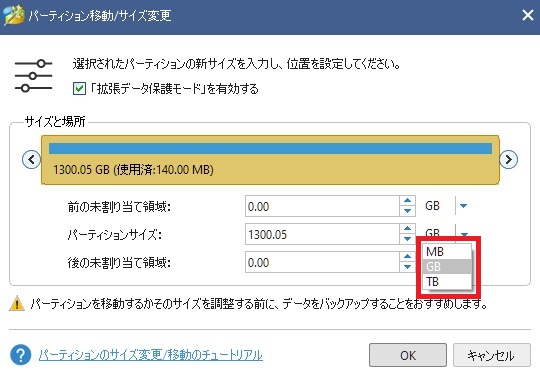Click the サイズと場所 group heading
The image size is (540, 377).
tap(55, 122)
